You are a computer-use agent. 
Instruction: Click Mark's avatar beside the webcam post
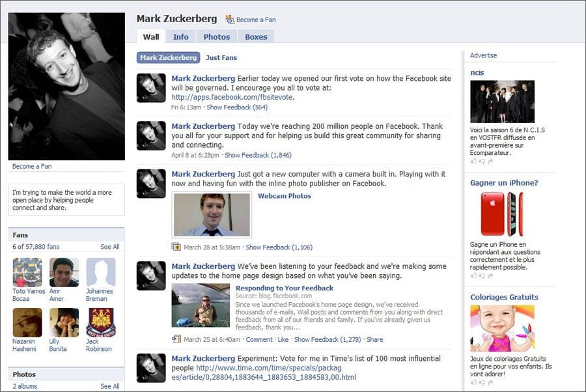pyautogui.click(x=151, y=184)
